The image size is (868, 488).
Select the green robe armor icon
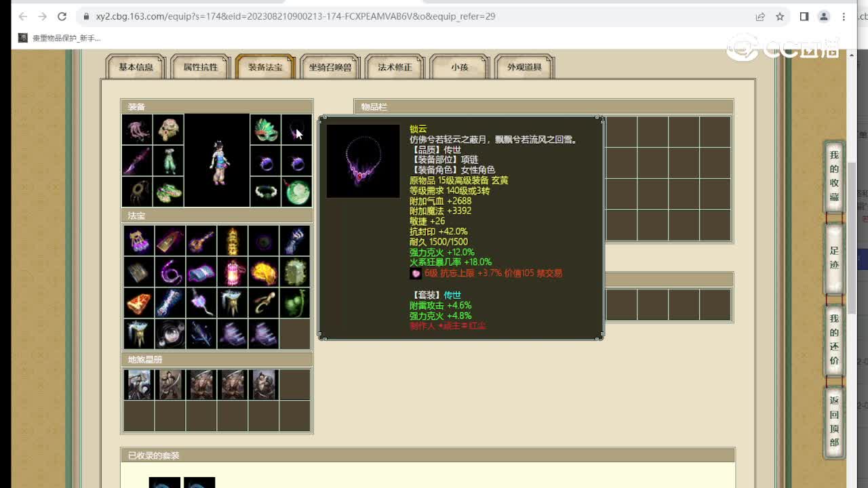click(x=168, y=161)
